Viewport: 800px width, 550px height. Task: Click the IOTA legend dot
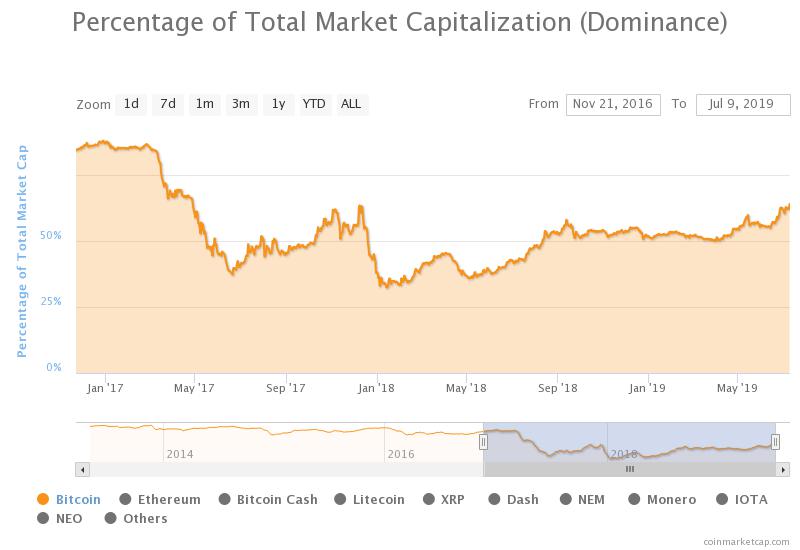[725, 500]
